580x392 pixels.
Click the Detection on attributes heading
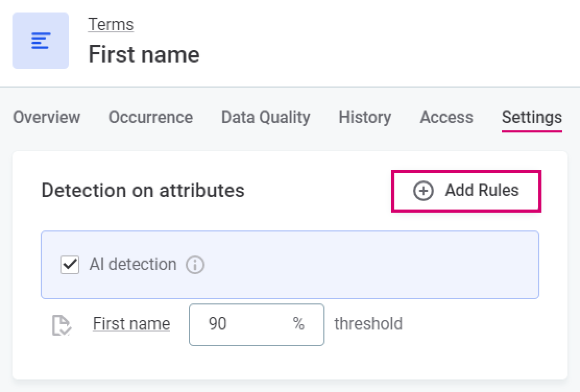[143, 190]
